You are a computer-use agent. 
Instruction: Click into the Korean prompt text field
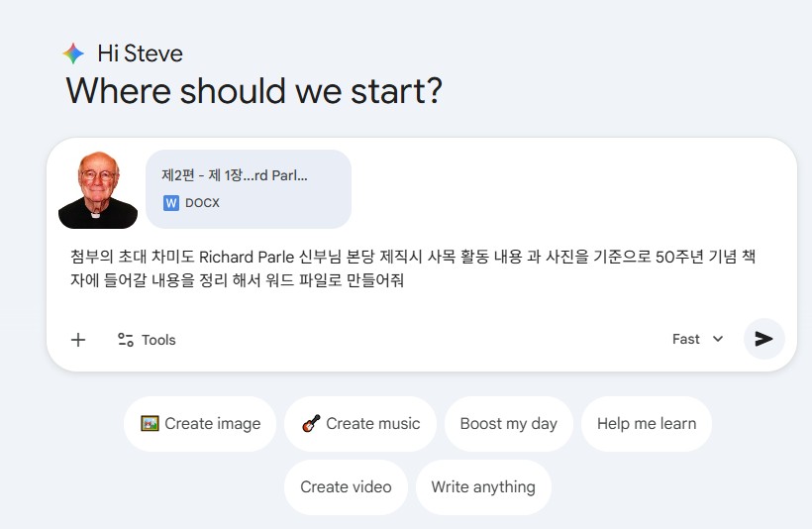[416, 268]
